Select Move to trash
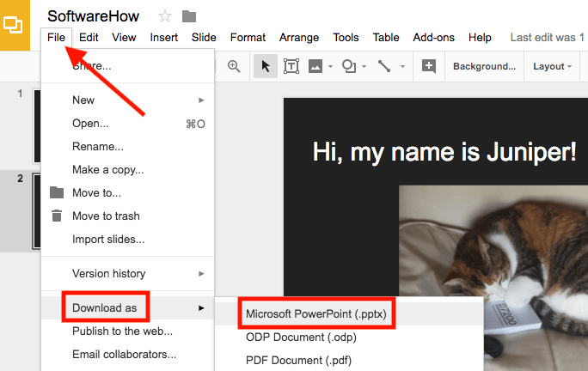This screenshot has height=371, width=588. [127, 216]
